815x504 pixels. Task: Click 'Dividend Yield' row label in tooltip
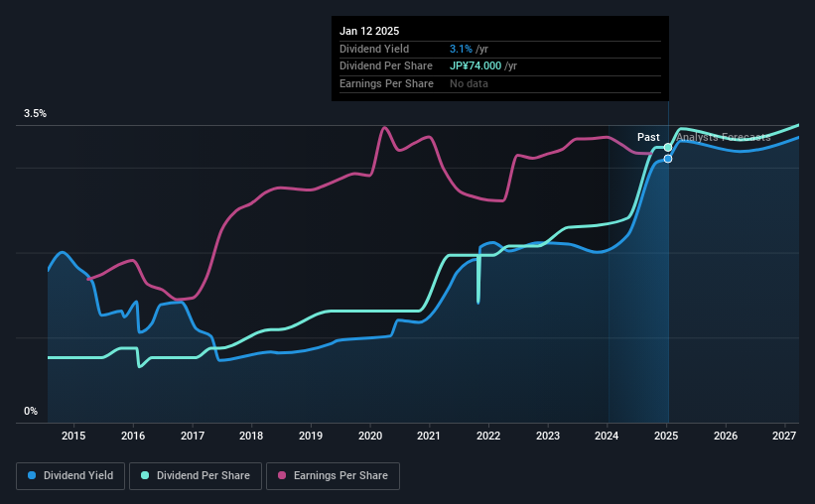[374, 49]
